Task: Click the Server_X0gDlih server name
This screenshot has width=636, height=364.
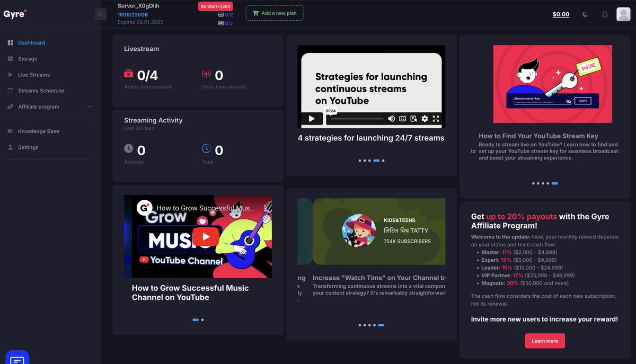Action: click(x=137, y=6)
